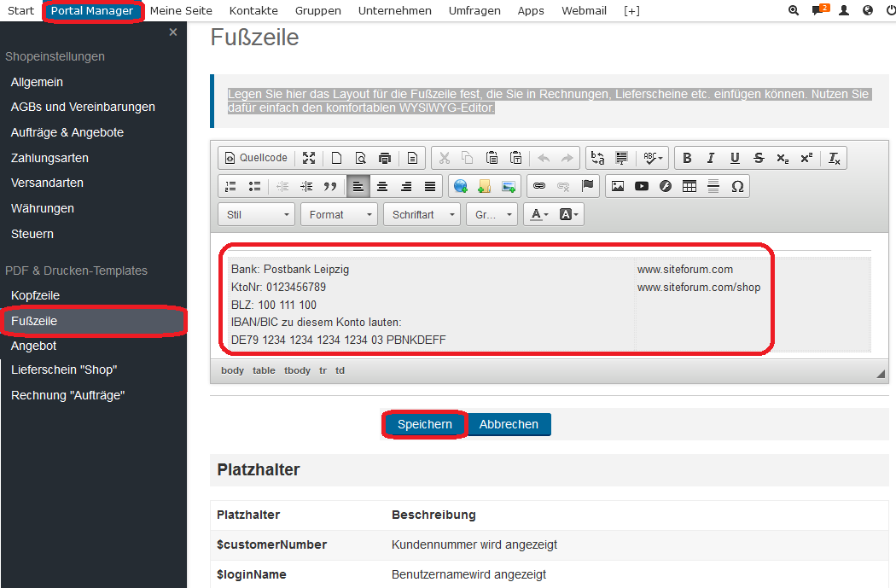896x588 pixels.
Task: Close the sidebar with X
Action: tap(173, 32)
